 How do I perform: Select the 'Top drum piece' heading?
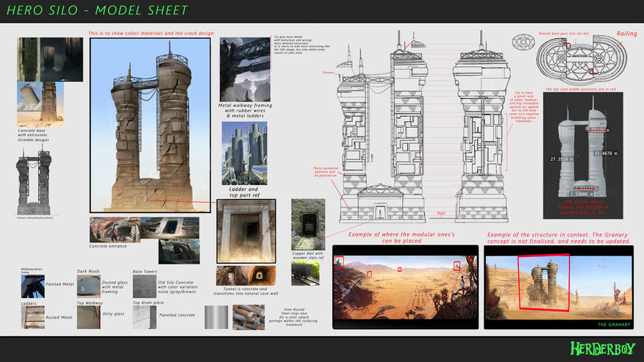coord(149,303)
